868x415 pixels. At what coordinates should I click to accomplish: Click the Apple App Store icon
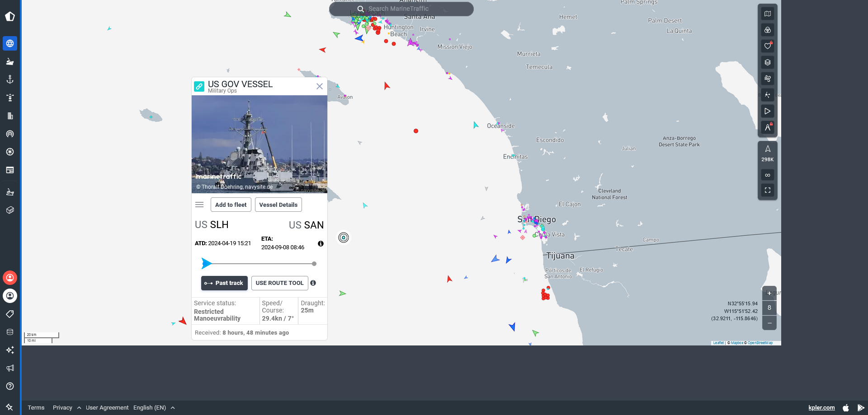click(846, 407)
